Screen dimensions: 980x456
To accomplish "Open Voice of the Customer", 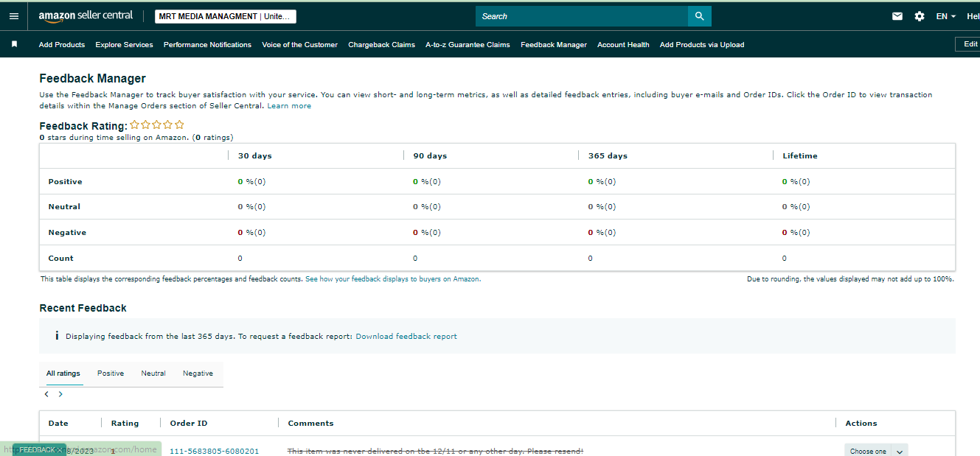I will (x=300, y=45).
